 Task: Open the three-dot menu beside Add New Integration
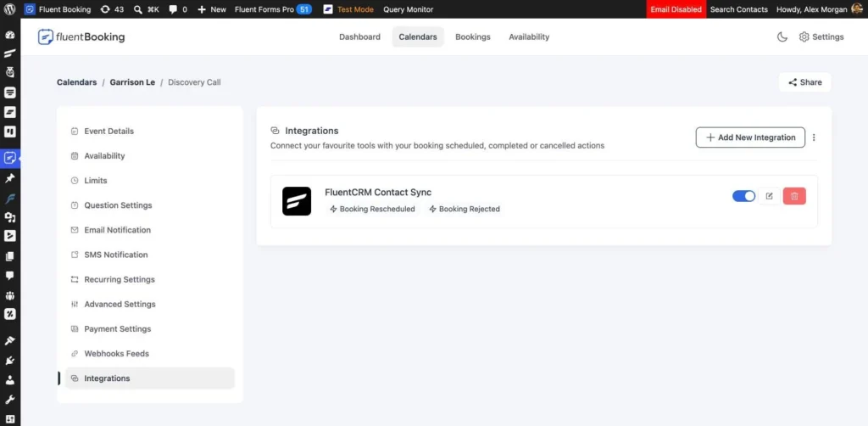(813, 137)
